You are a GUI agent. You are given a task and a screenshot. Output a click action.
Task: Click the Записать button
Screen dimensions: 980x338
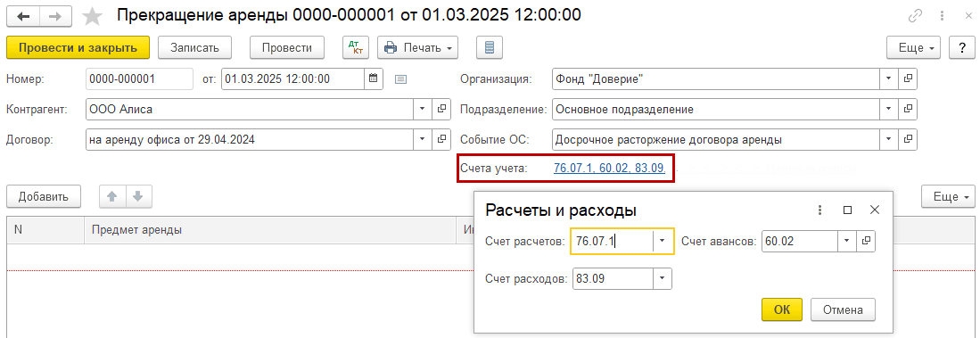click(x=195, y=47)
